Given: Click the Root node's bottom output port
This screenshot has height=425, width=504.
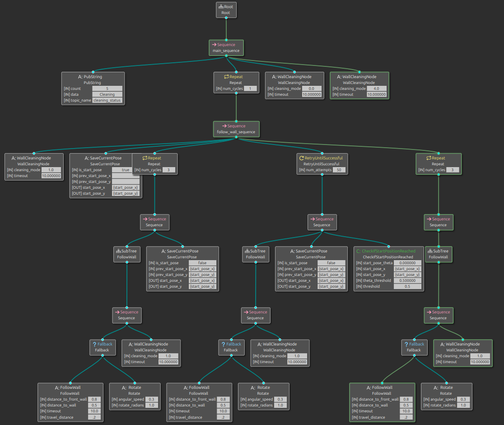Looking at the screenshot, I should click(226, 18).
